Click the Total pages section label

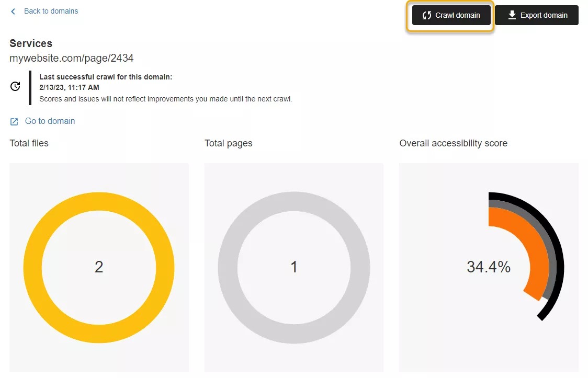228,143
